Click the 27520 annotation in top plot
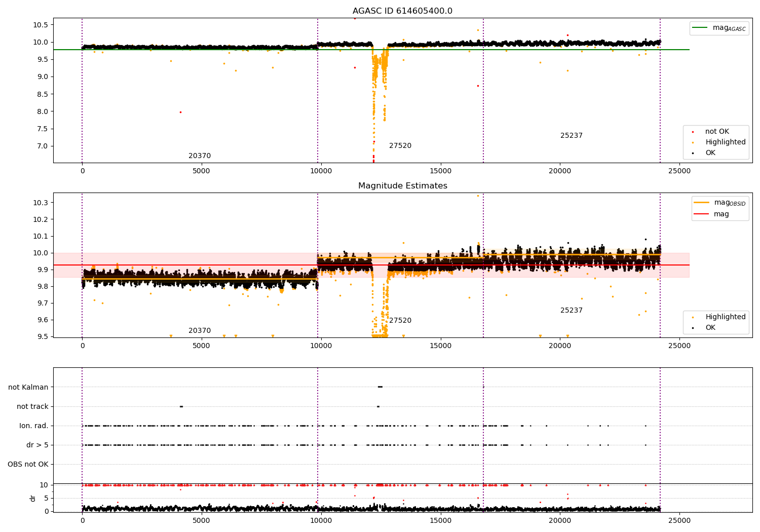 (x=400, y=146)
